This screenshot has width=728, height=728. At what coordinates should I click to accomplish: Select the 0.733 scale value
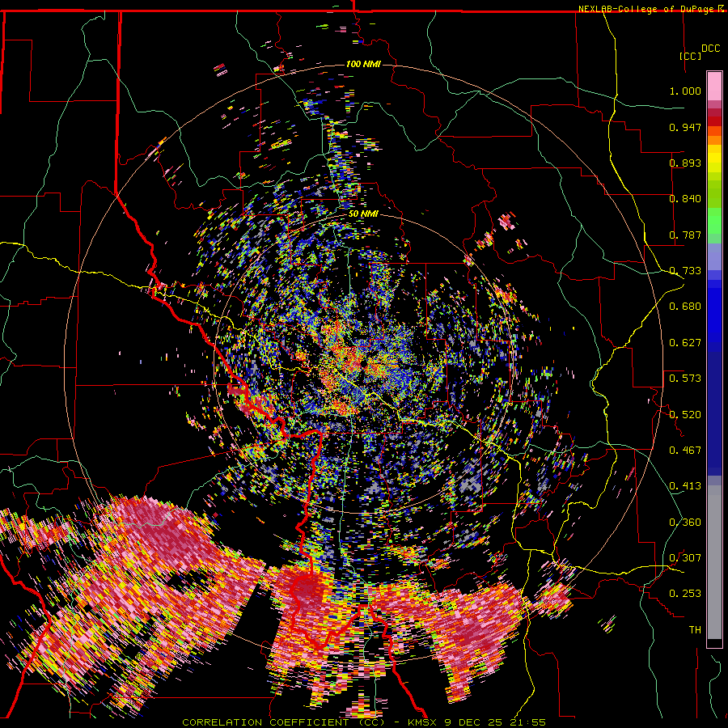(x=685, y=271)
